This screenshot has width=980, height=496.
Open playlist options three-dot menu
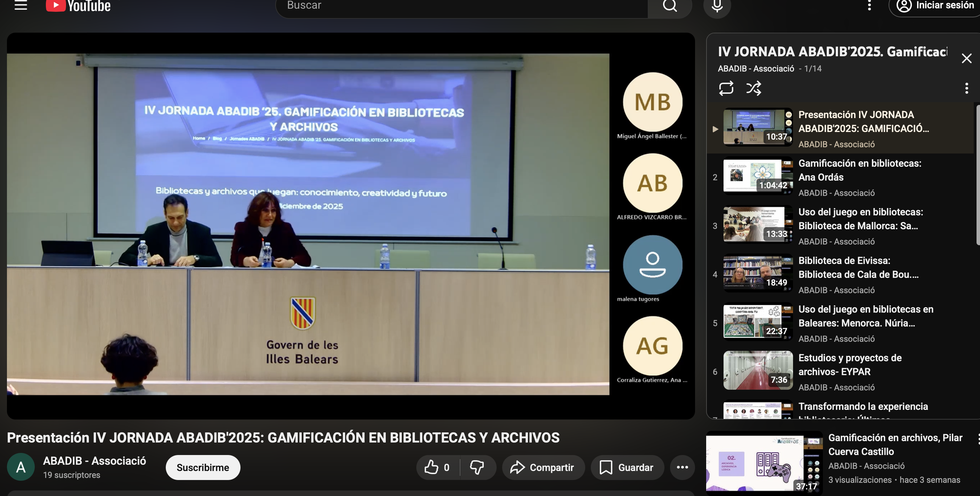point(966,88)
